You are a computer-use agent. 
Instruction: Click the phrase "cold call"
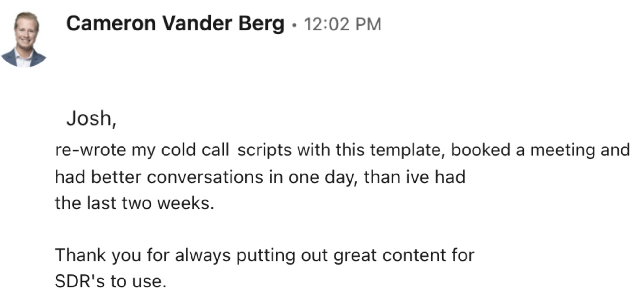point(195,150)
